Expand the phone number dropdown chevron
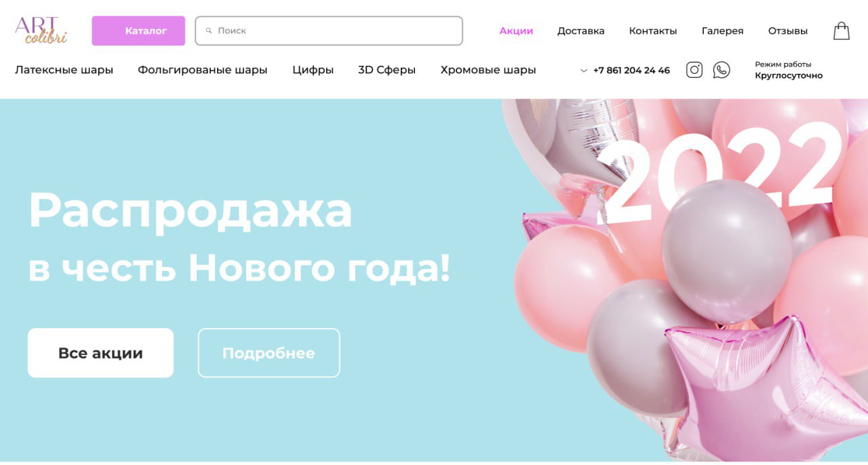 584,70
